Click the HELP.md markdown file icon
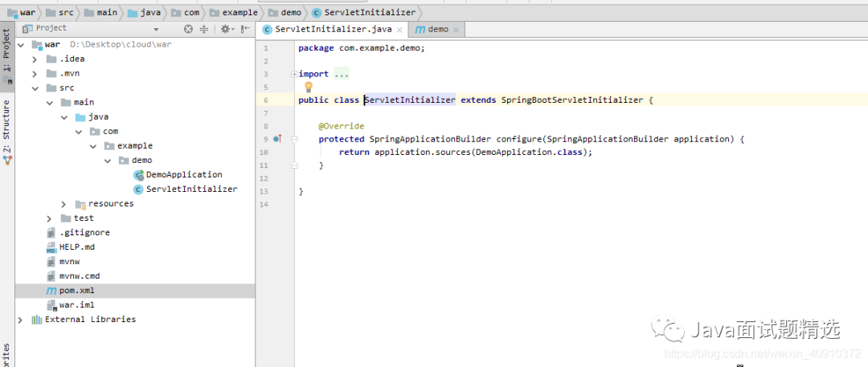The image size is (868, 367). pyautogui.click(x=51, y=247)
